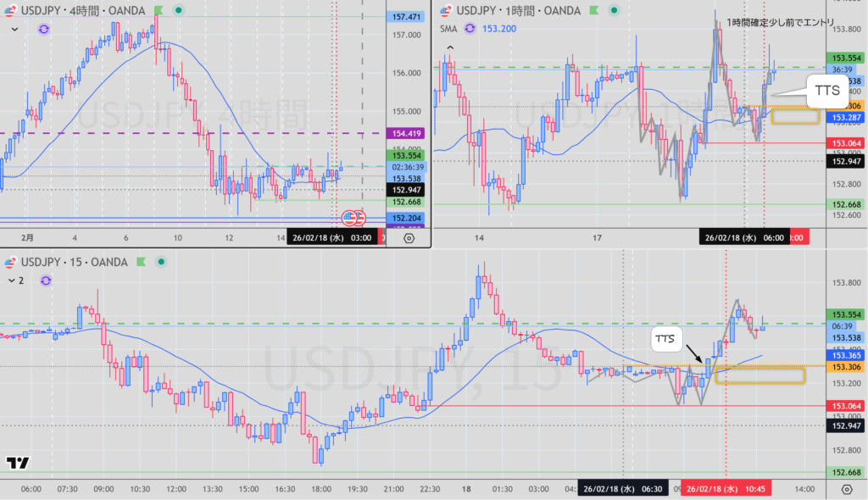This screenshot has height=500, width=868.
Task: Collapse the indicator legend in 1-hour chart
Action: [449, 47]
